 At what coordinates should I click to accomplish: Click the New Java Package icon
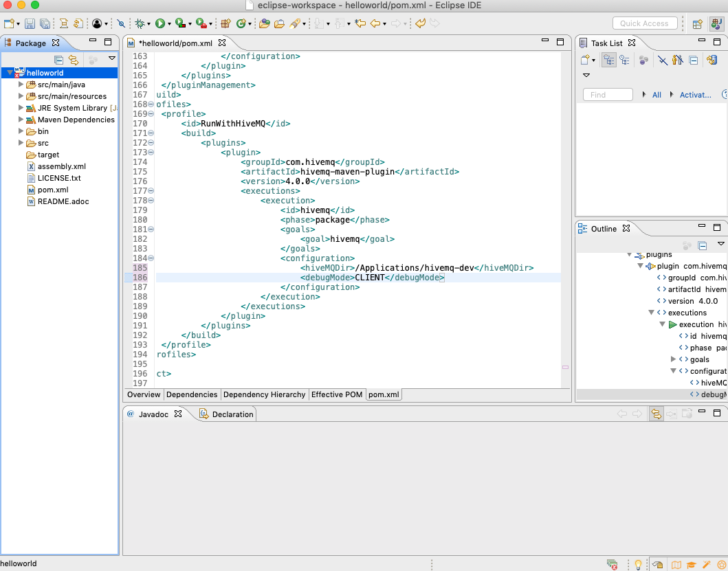[x=225, y=23]
